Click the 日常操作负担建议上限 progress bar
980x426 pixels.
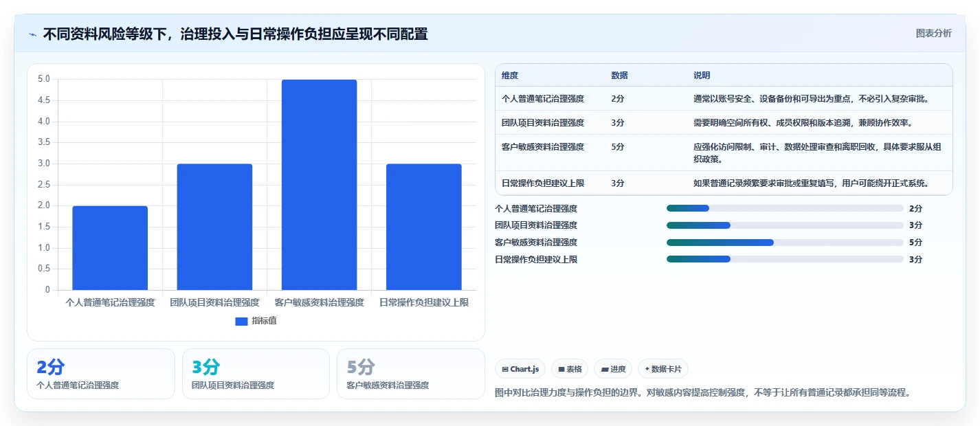[x=785, y=259]
